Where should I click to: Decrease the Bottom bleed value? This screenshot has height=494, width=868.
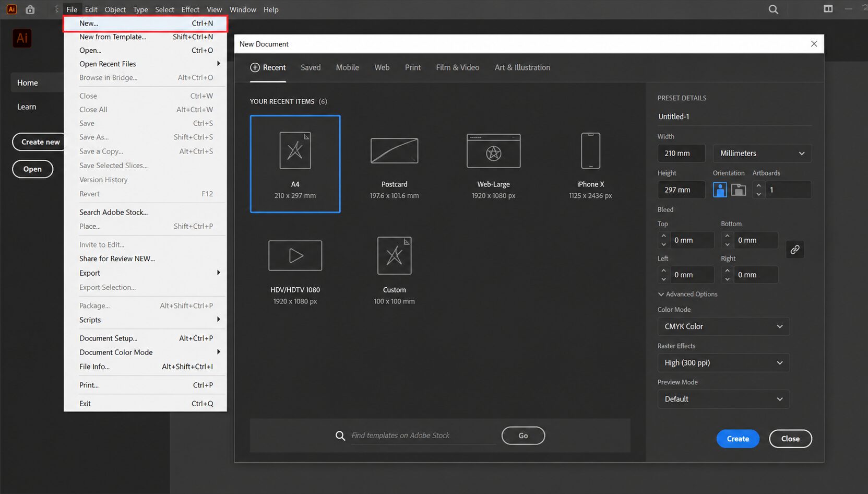pos(728,244)
